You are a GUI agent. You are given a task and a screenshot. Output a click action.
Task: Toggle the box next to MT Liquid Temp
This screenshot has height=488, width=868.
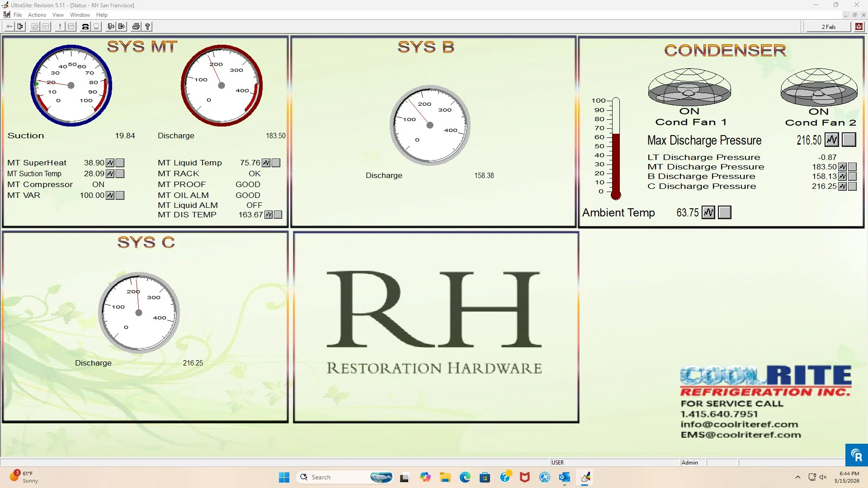pos(276,163)
